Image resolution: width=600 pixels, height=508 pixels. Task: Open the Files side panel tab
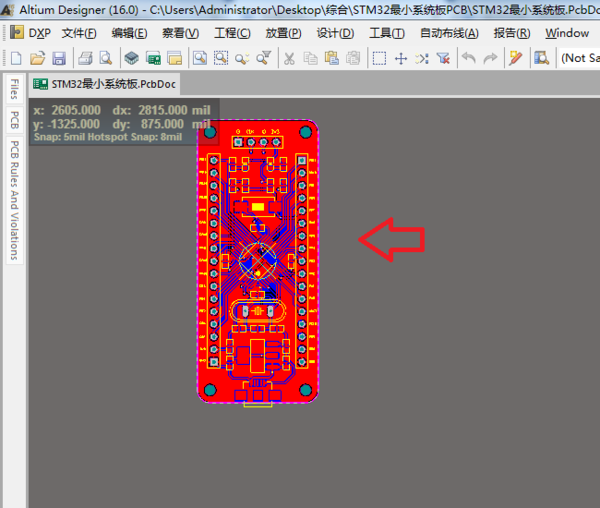tap(14, 89)
